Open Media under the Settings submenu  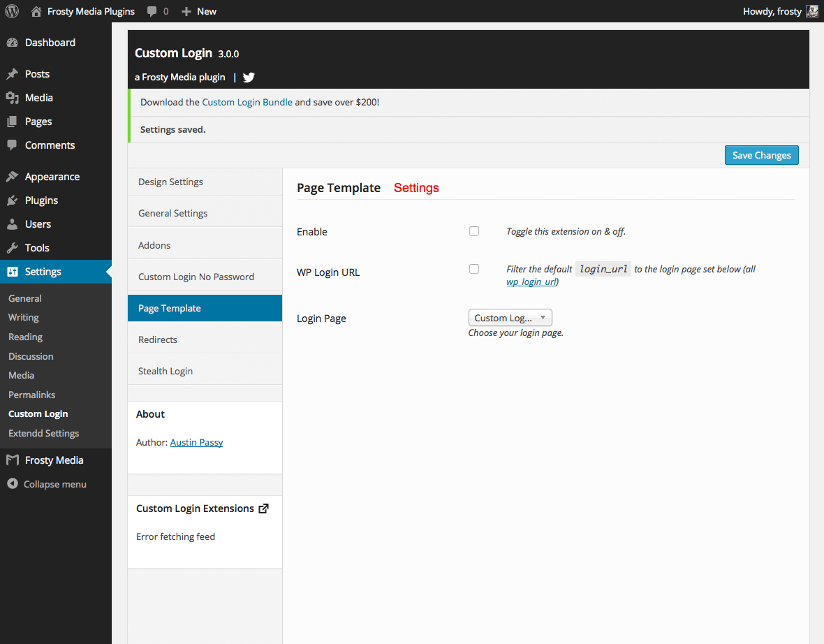[x=21, y=375]
